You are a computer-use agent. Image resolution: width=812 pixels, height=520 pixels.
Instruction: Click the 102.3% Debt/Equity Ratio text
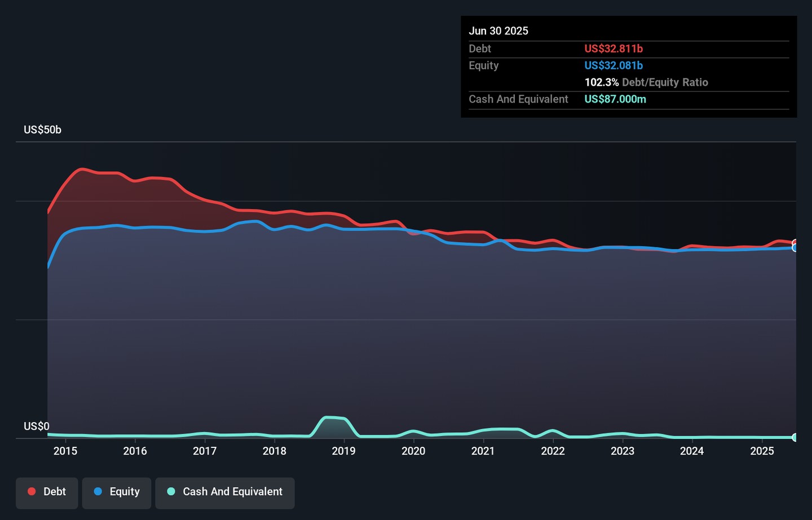coord(646,82)
